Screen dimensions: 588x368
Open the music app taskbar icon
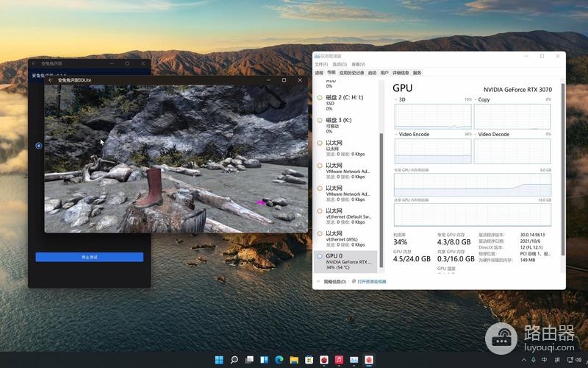tap(339, 360)
